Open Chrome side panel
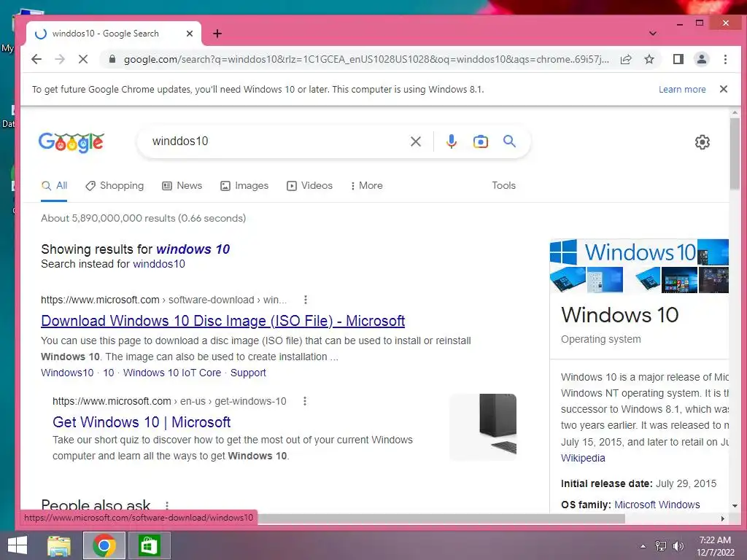 (678, 59)
